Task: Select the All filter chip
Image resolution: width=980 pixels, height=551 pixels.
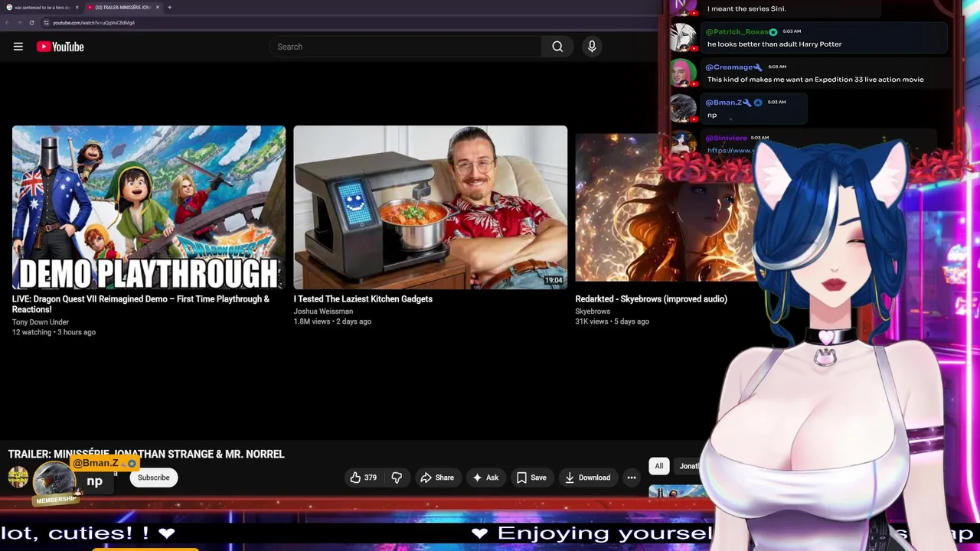Action: coord(658,466)
